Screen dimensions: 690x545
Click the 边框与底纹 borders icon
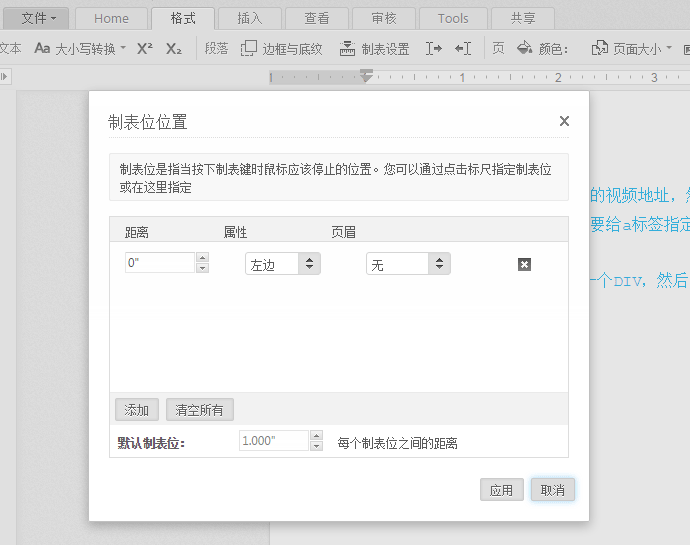point(250,48)
